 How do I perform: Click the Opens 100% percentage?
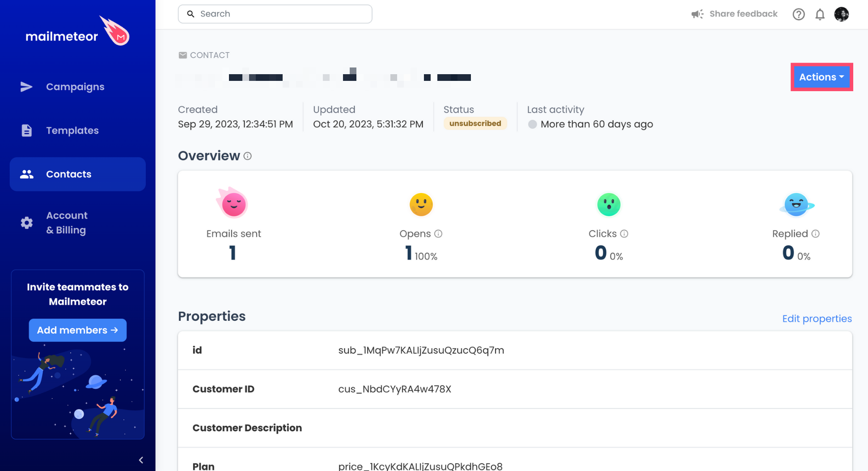click(426, 257)
